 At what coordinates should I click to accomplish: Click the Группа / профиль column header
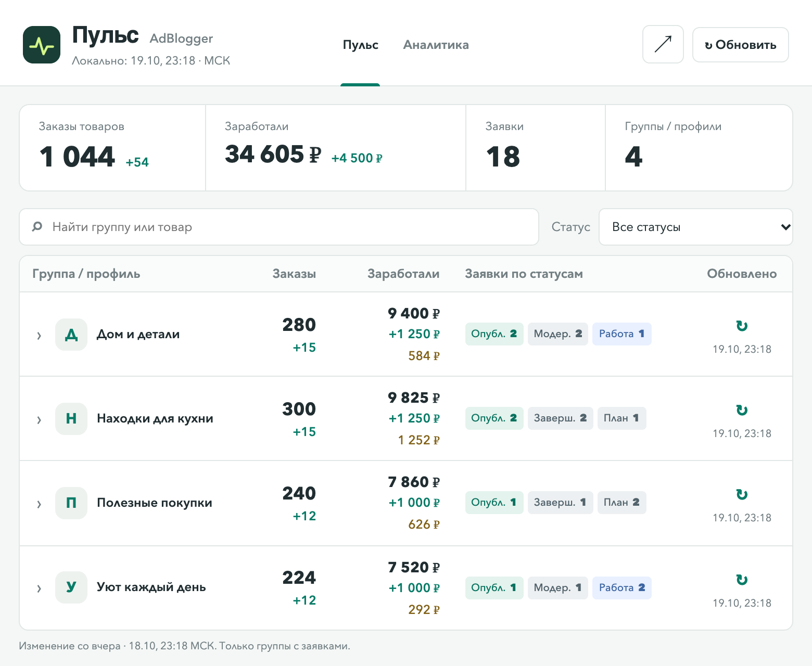tap(86, 274)
